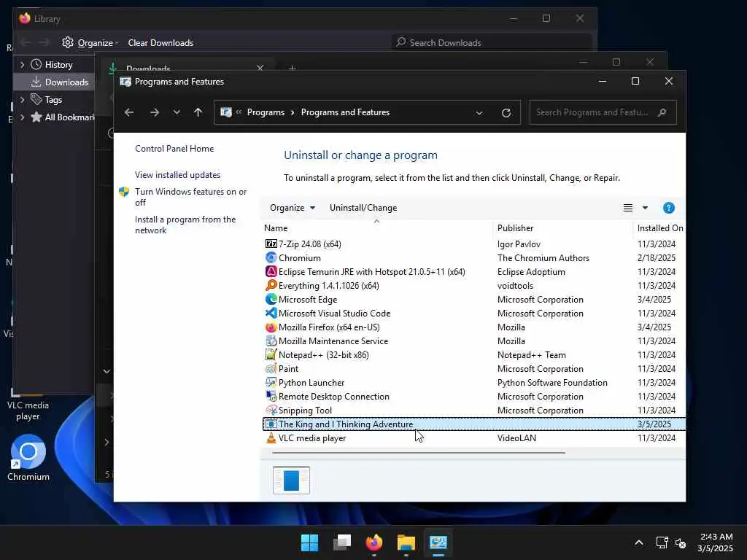Open Task View on the taskbar
Viewport: 747px width, 560px height.
coord(342,542)
